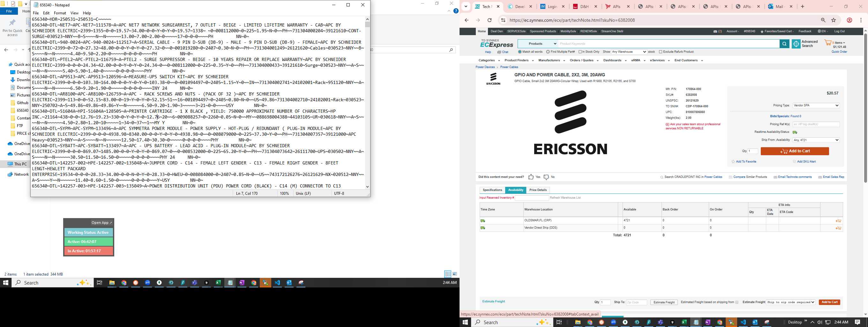Click OneNote icon in left taskbar
This screenshot has width=868, height=327.
242,283
